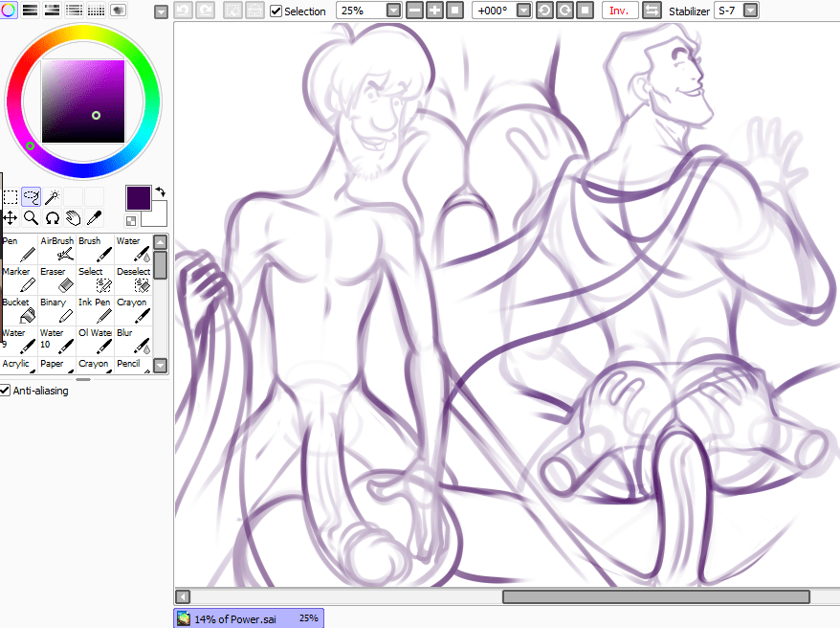Choose the Bucket fill tool
Image resolution: width=840 pixels, height=628 pixels.
click(19, 310)
